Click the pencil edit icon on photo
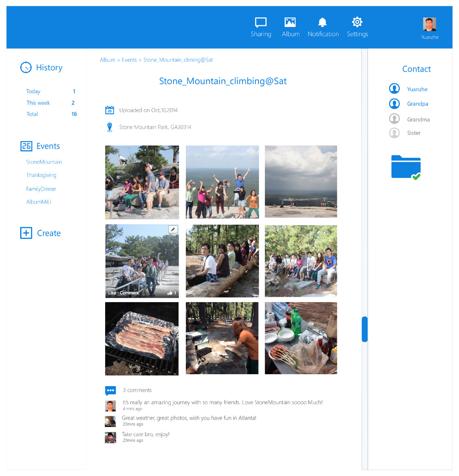The width and height of the screenshot is (459, 476). 173,229
